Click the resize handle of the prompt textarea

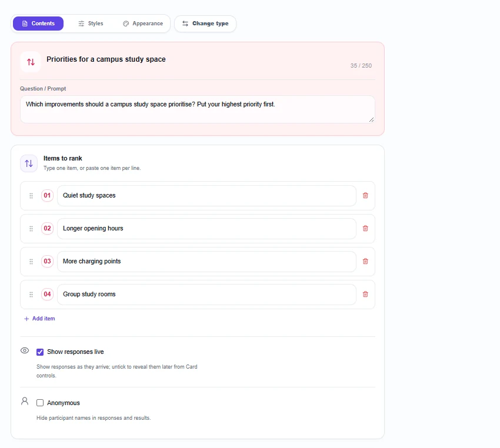(372, 119)
